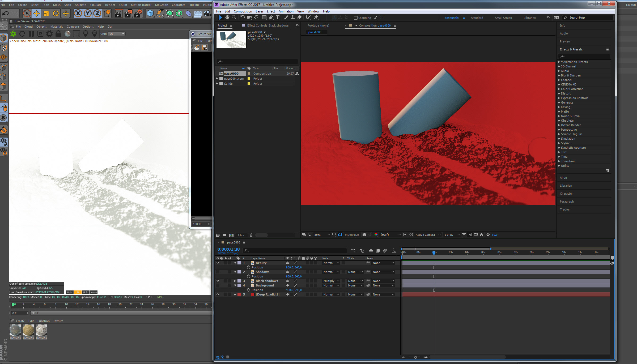Select the Zoom tool magnifier icon
The image size is (637, 364).
click(234, 18)
